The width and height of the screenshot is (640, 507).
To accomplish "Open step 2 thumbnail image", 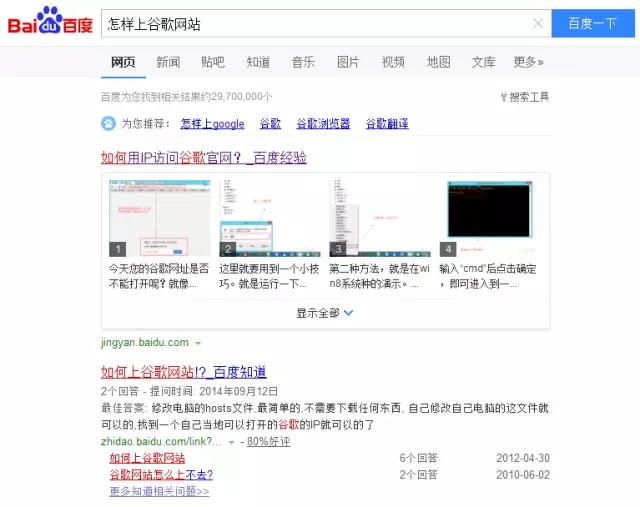I will [x=270, y=218].
